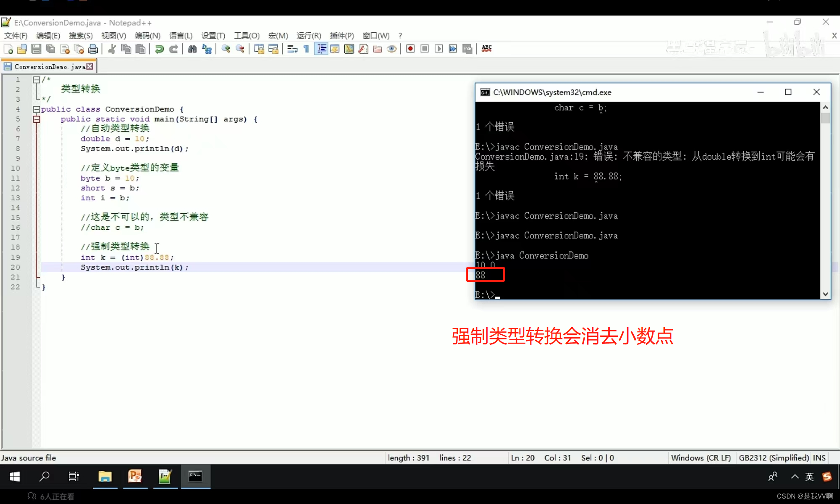Click the ABC spell check icon
This screenshot has height=504, width=840.
486,49
